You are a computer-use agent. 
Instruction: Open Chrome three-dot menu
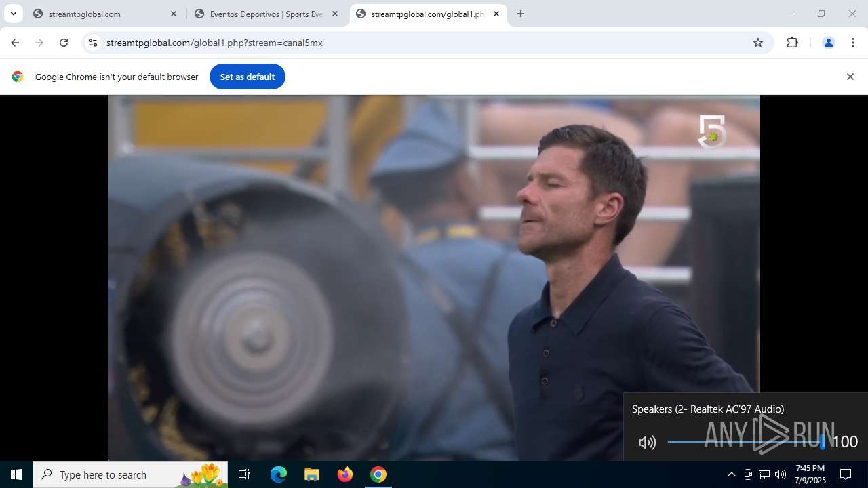pos(852,43)
